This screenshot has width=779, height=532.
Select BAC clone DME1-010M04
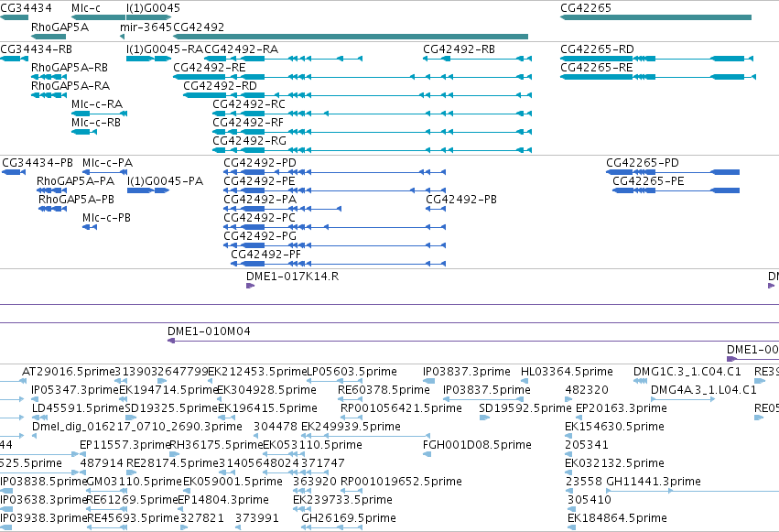point(473,341)
